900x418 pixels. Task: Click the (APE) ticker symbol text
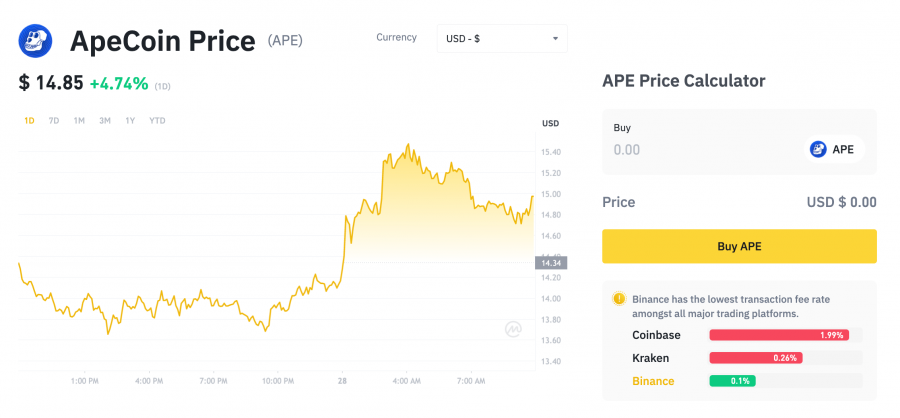point(285,41)
